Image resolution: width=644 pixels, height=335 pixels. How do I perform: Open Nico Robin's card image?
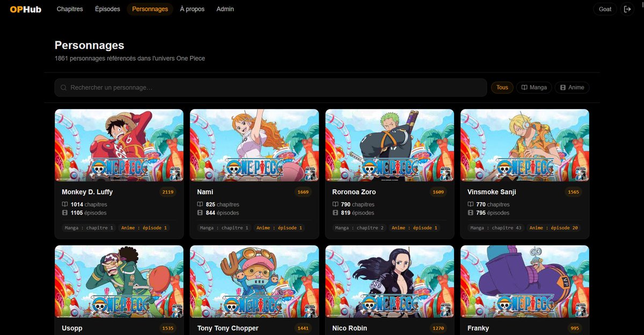(390, 282)
